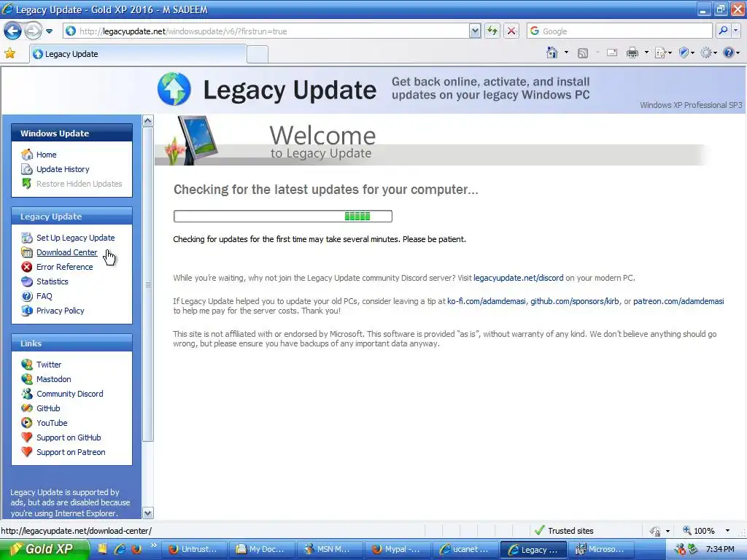Click the browser Forward arrow button
Image resolution: width=747 pixels, height=560 pixels.
(x=33, y=31)
